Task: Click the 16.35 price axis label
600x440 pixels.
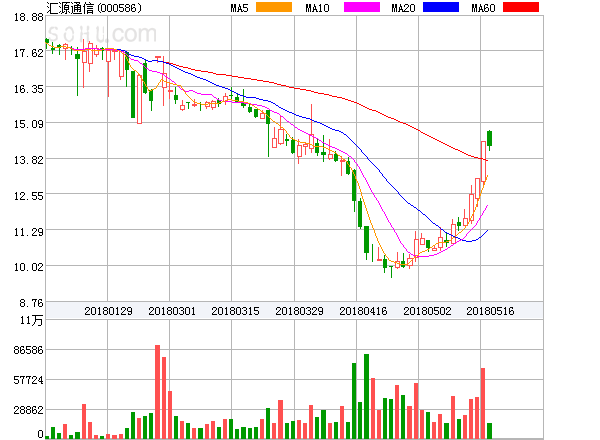Action: [x=29, y=89]
